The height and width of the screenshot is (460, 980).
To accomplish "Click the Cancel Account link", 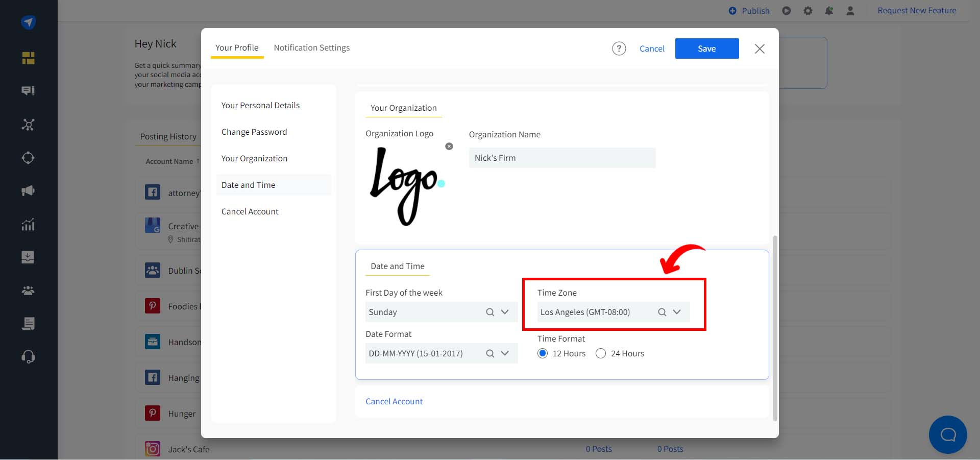I will pyautogui.click(x=394, y=401).
